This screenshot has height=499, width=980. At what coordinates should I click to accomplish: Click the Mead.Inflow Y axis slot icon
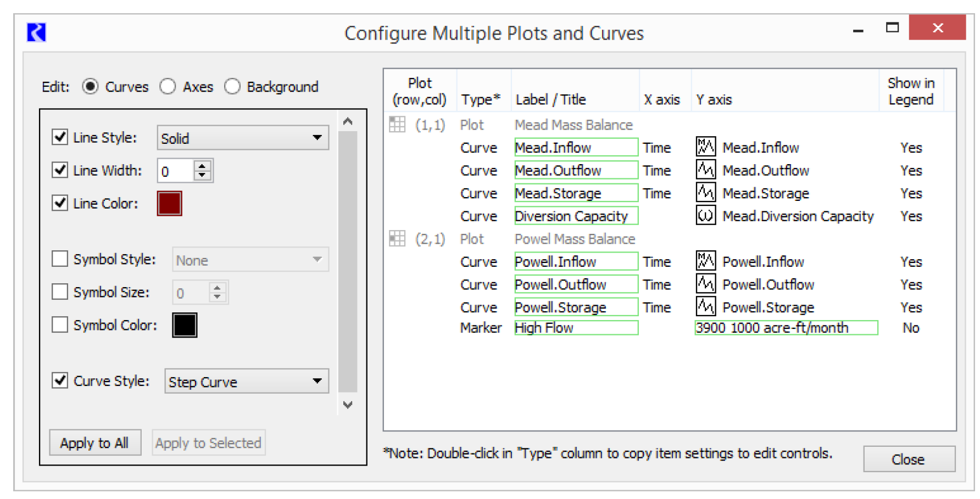point(705,147)
